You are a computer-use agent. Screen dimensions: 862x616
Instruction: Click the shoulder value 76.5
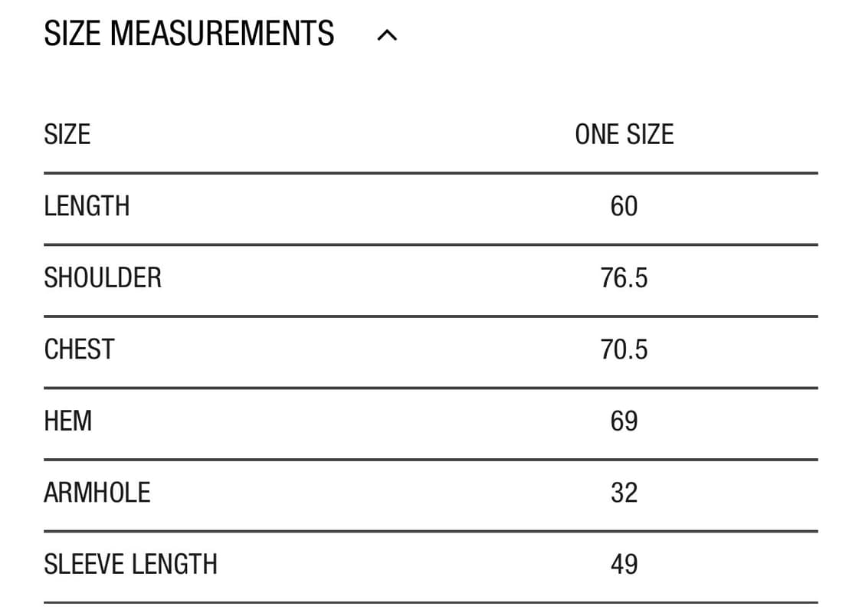624,277
